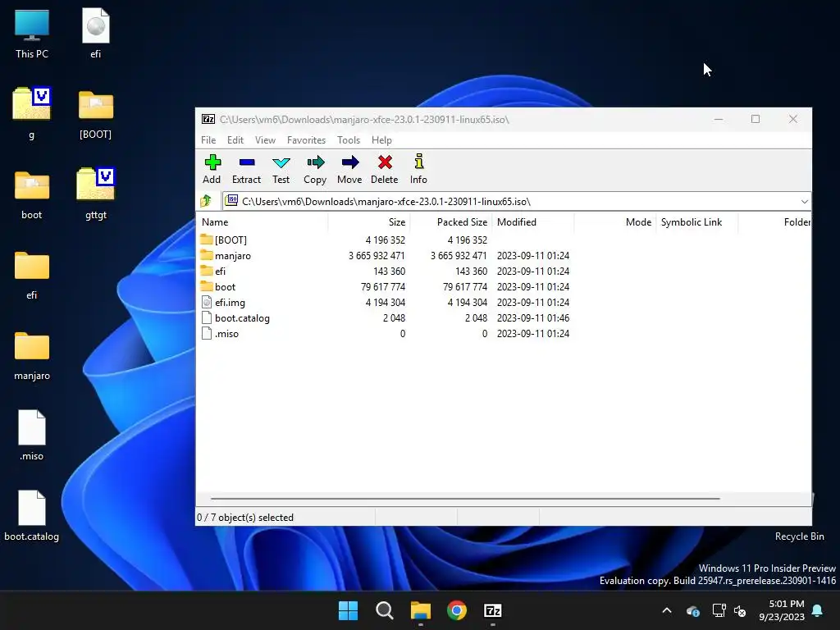Open the File menu

click(x=208, y=139)
